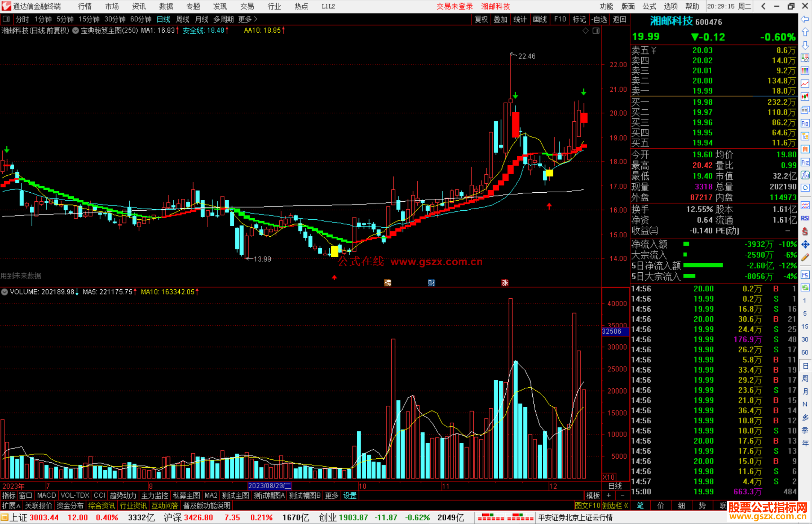
Task: Click 交易未登录 login link
Action: (454, 6)
